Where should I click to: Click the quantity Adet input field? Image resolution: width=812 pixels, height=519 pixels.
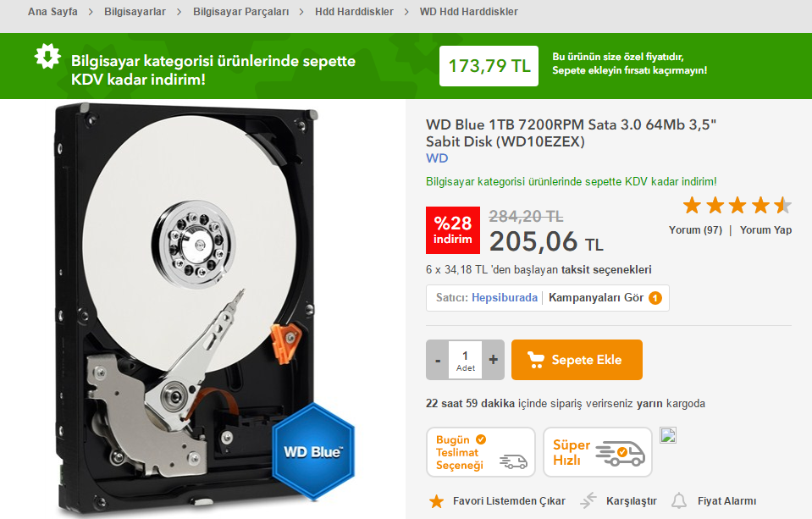tap(465, 360)
